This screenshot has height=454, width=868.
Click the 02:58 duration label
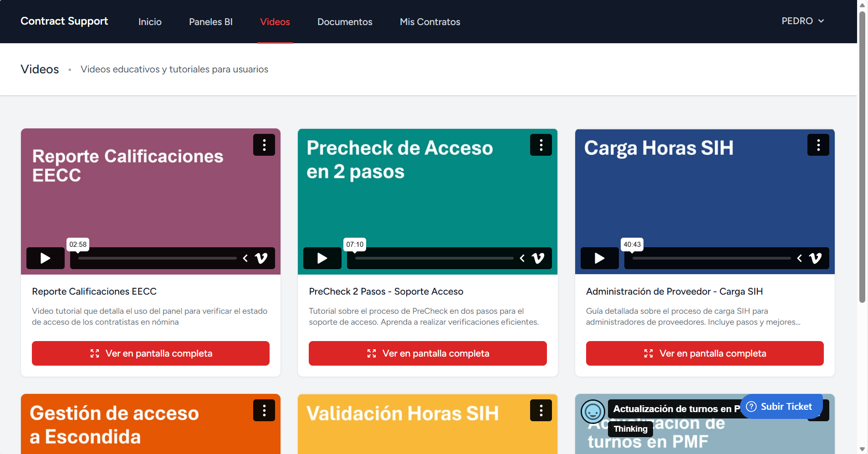click(78, 245)
